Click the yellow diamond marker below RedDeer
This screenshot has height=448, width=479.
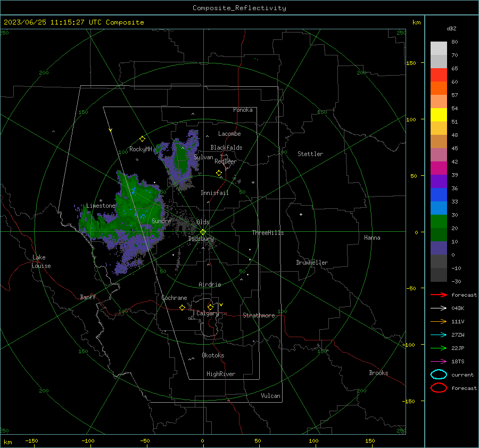pyautogui.click(x=219, y=173)
